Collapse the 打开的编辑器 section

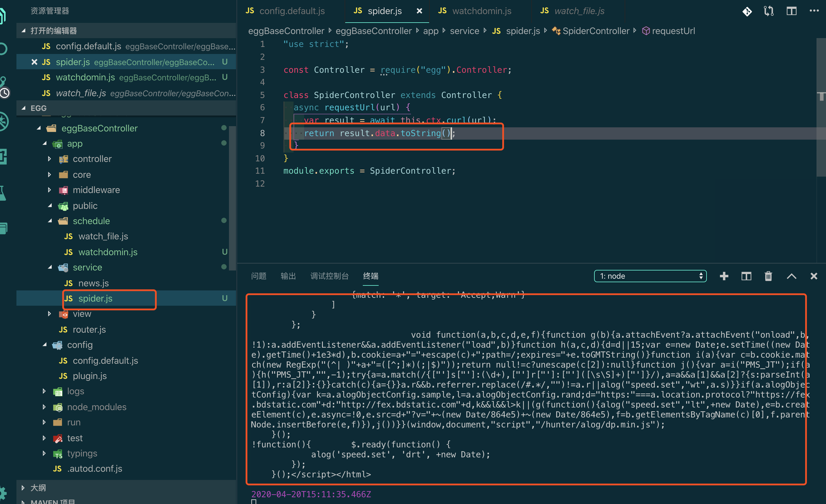click(23, 31)
